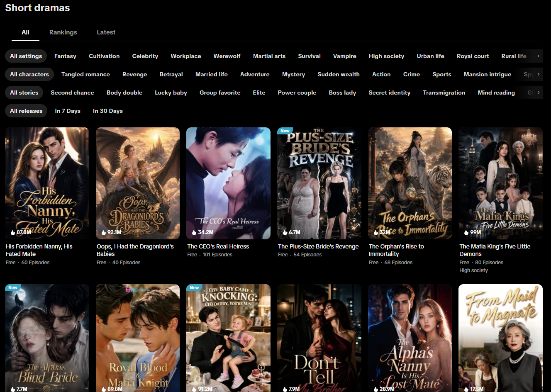This screenshot has width=551, height=392.
Task: Filter dramas by Married life
Action: point(212,74)
